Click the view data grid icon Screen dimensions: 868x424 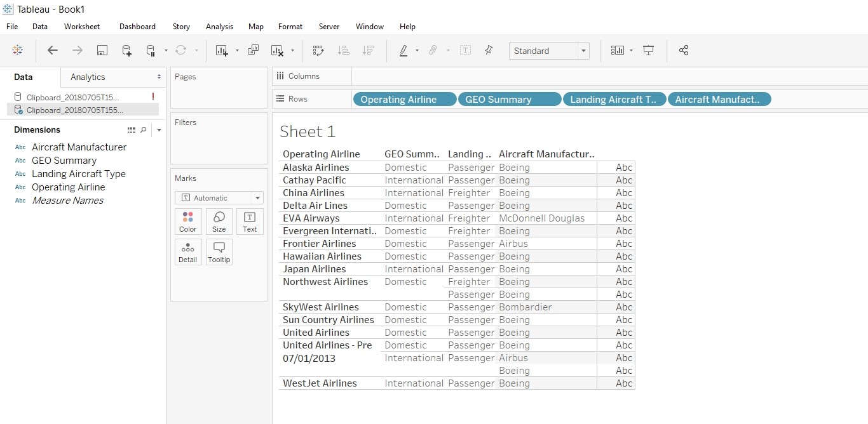(132, 129)
